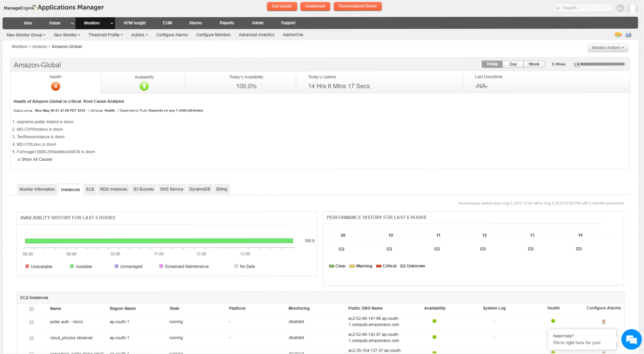This screenshot has height=354, width=644.
Task: Expand the Monitors menu arrow
Action: click(x=111, y=23)
